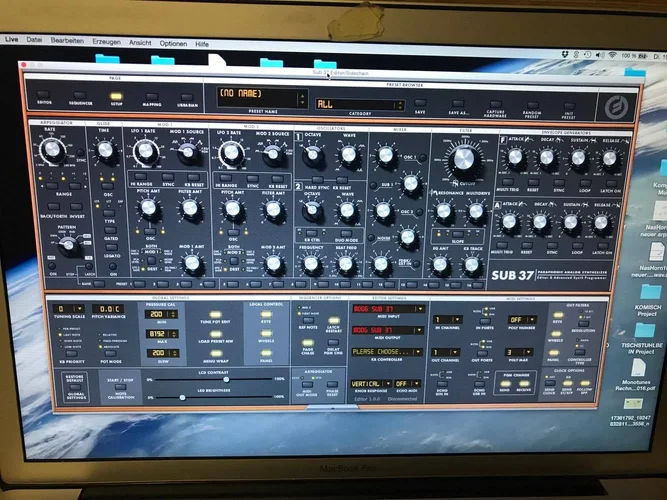Image resolution: width=667 pixels, height=500 pixels.
Task: Click the Oscillator 2 Wave knob
Action: (347, 210)
